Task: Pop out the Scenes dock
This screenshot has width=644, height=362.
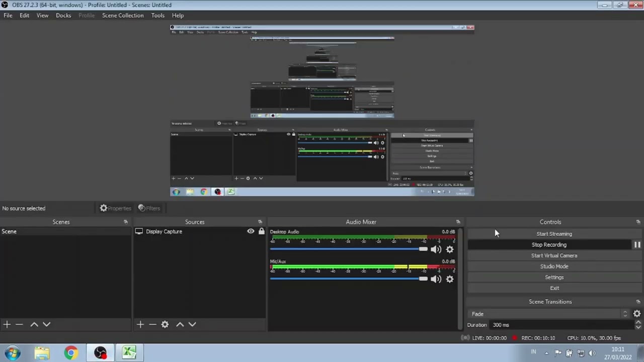Action: 126,222
